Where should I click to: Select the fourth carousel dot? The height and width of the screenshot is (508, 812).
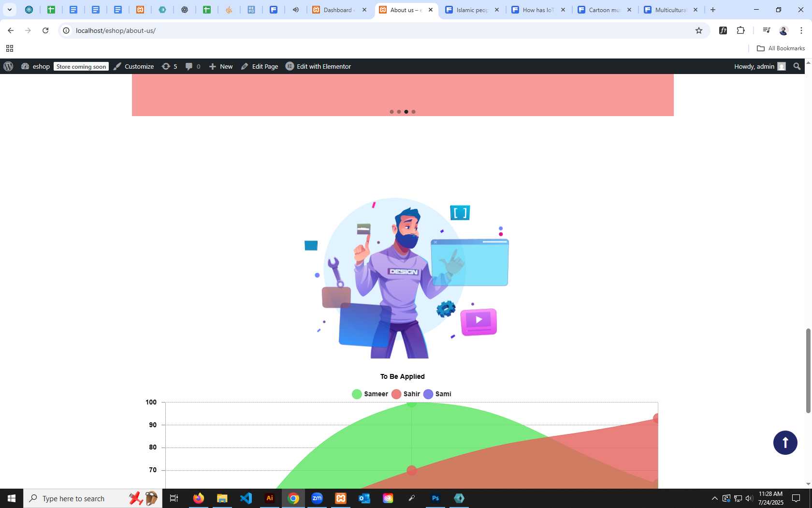click(x=413, y=112)
